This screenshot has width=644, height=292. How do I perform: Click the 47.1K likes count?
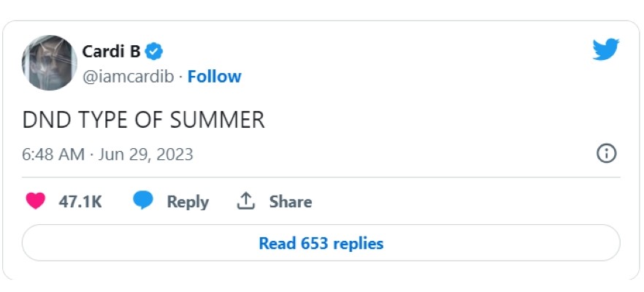tap(80, 201)
